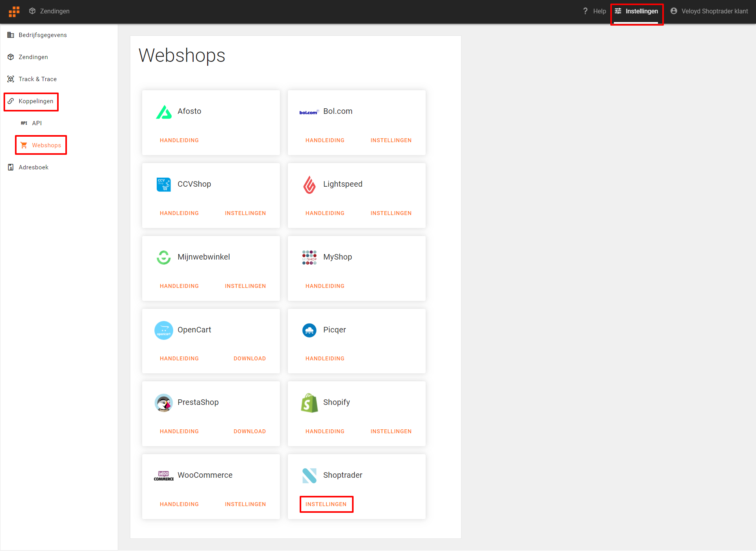Open the Help menu item
This screenshot has height=551, width=756.
tap(595, 11)
